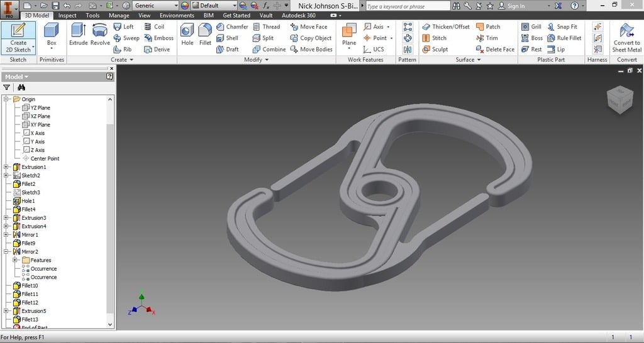Open the View ribbon tab
Viewport: 644px width, 343px height.
click(x=144, y=15)
